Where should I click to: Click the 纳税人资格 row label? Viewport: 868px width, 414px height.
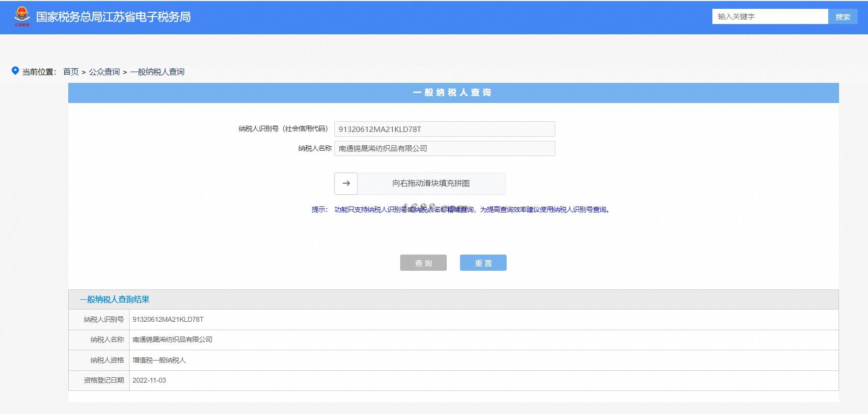(x=107, y=360)
